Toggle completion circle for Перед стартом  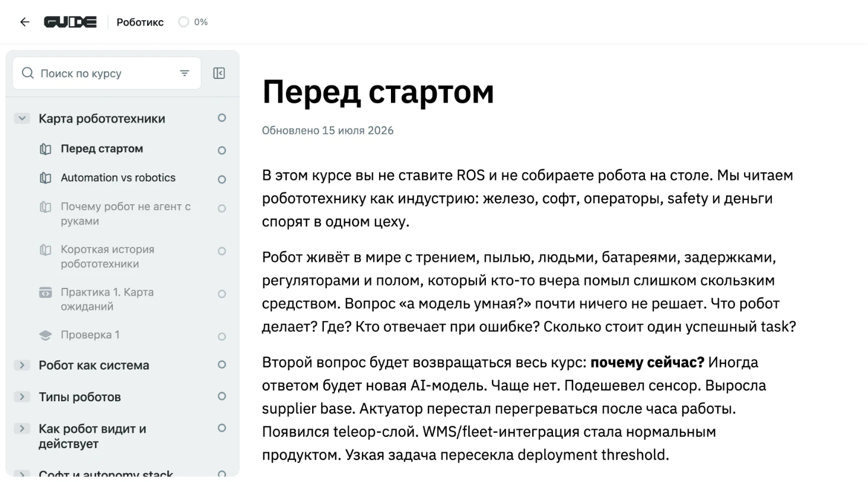(x=222, y=150)
